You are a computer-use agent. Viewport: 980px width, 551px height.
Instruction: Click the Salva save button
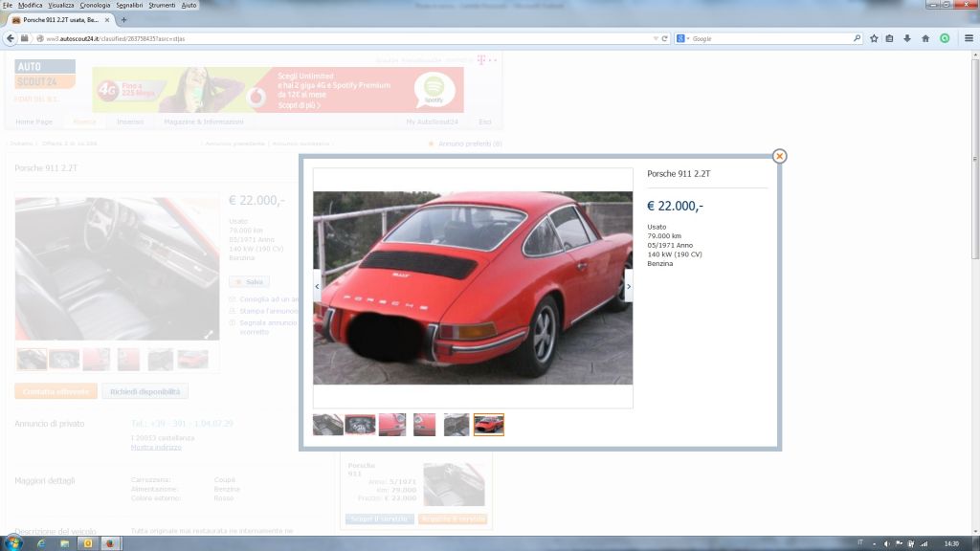click(249, 282)
